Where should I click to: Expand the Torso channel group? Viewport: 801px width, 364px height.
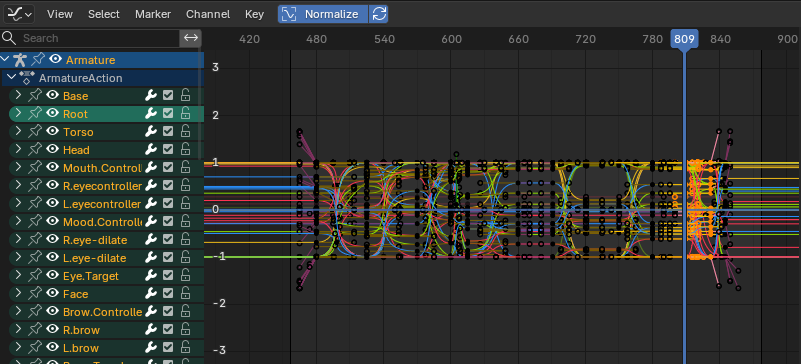(x=18, y=132)
